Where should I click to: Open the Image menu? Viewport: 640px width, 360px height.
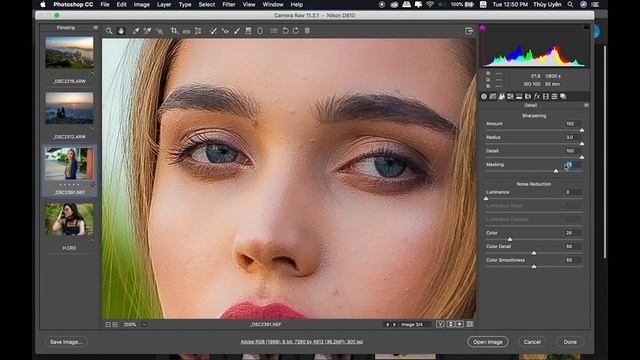point(142,4)
